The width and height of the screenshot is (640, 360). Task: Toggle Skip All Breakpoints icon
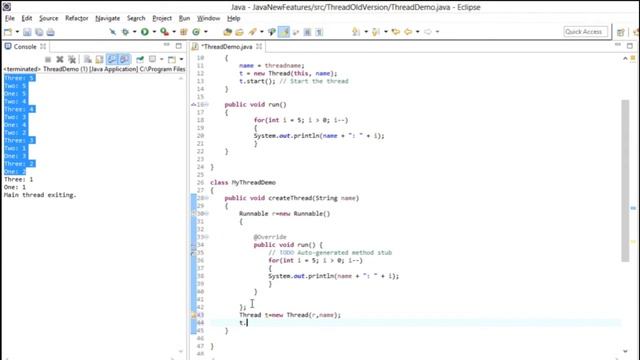coord(112,32)
